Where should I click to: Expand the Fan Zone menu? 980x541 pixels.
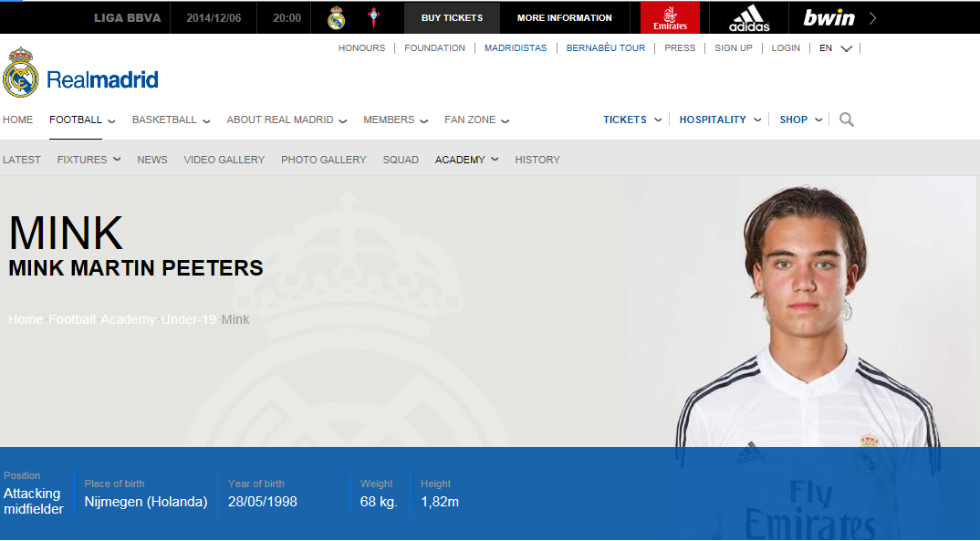tap(477, 120)
